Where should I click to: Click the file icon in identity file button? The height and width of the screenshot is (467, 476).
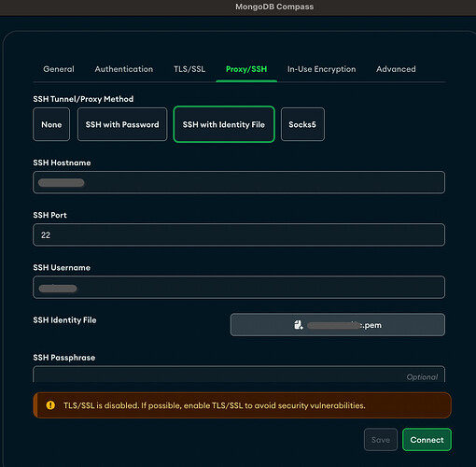(x=299, y=325)
